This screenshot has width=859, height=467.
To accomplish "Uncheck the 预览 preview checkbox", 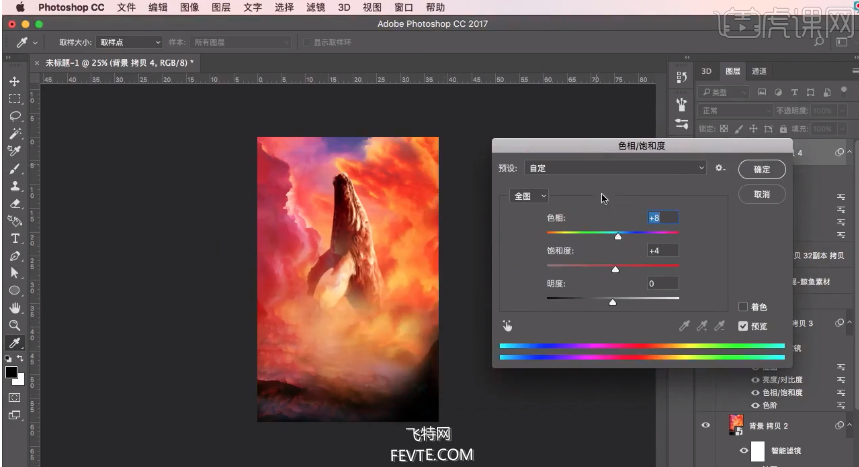I will (x=743, y=326).
